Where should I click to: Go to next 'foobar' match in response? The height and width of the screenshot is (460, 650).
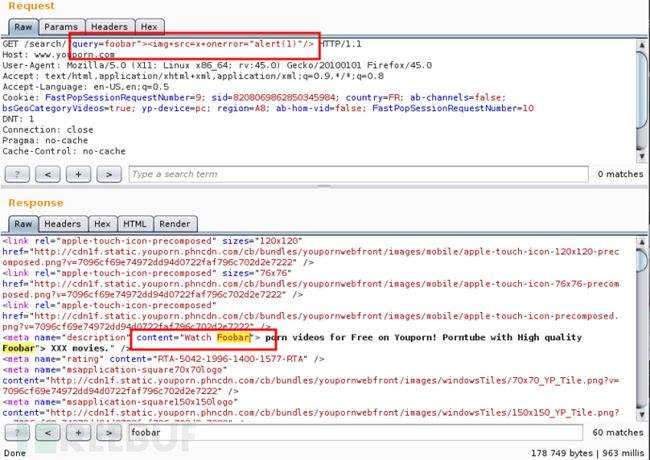pyautogui.click(x=109, y=433)
